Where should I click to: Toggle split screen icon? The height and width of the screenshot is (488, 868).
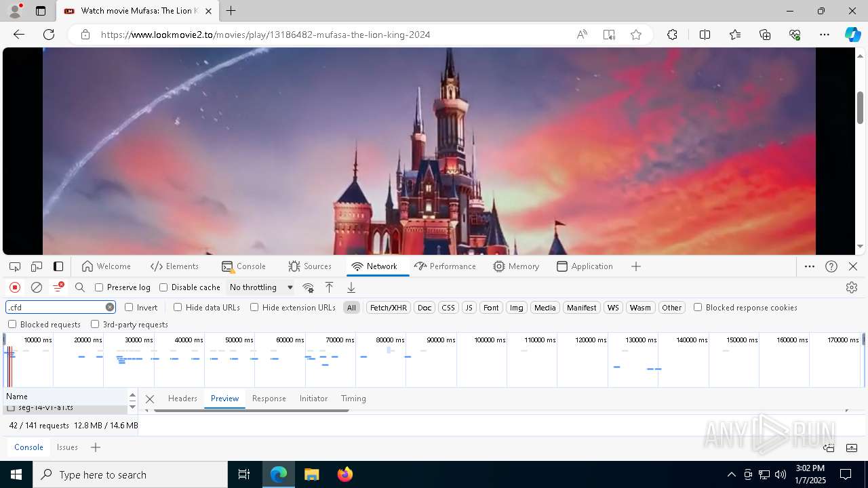click(x=705, y=35)
